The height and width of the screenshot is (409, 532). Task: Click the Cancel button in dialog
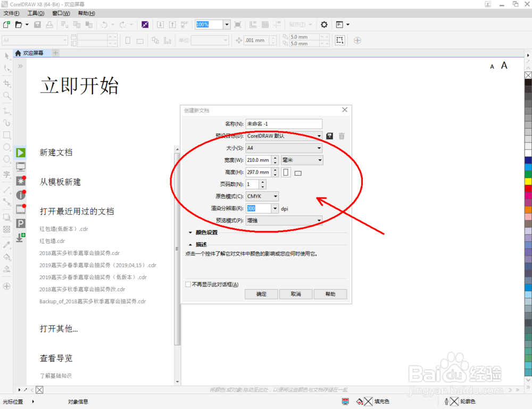296,294
